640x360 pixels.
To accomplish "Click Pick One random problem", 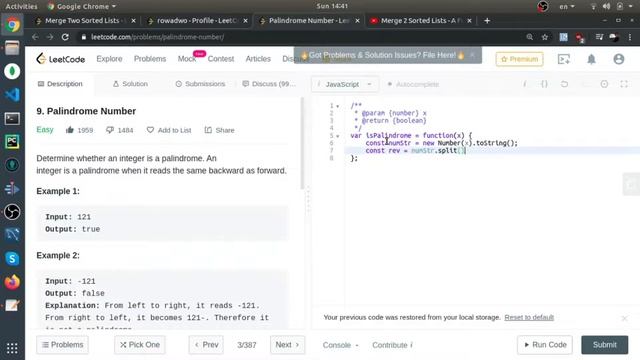I will (140, 345).
